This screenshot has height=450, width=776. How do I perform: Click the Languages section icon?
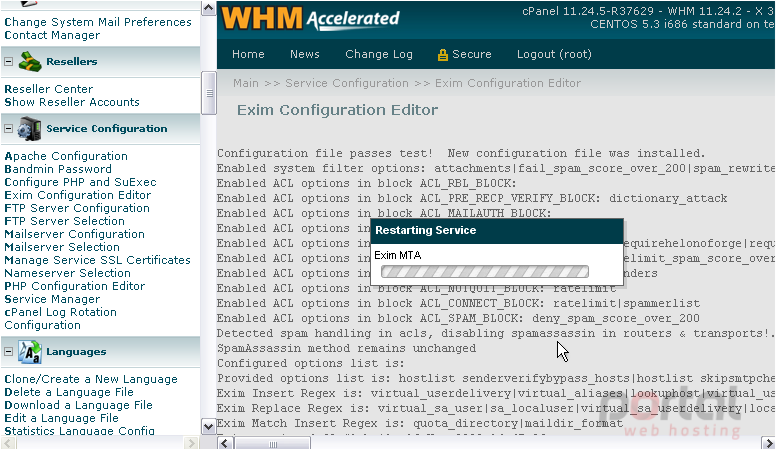[x=30, y=352]
